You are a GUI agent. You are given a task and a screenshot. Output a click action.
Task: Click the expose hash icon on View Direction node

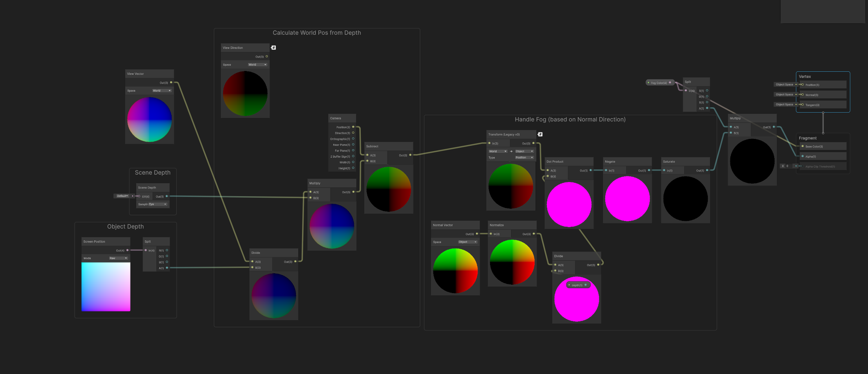tap(274, 47)
